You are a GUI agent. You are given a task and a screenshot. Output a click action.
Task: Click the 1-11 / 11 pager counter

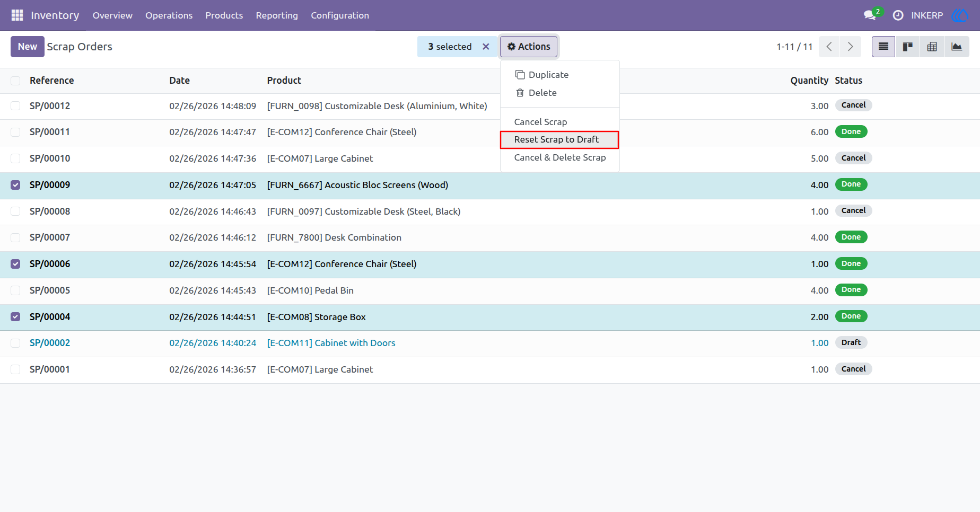click(794, 47)
